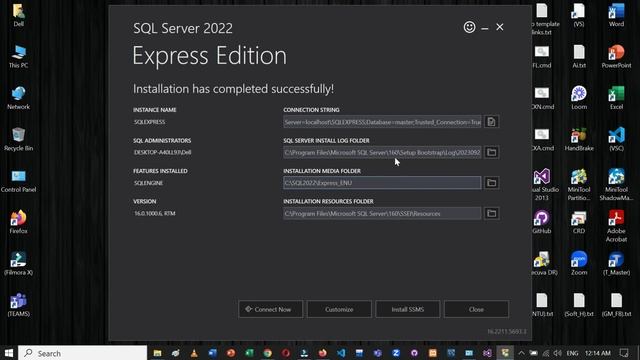Screen dimensions: 640x360
Task: Select the Connection String text field
Action: point(382,122)
